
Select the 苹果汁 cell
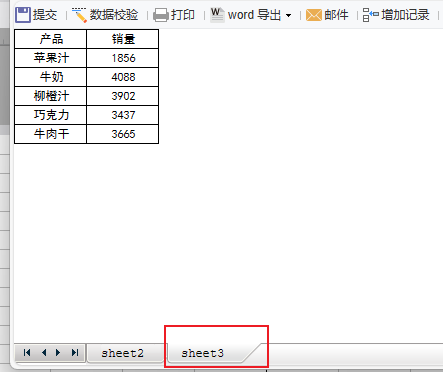pos(51,58)
